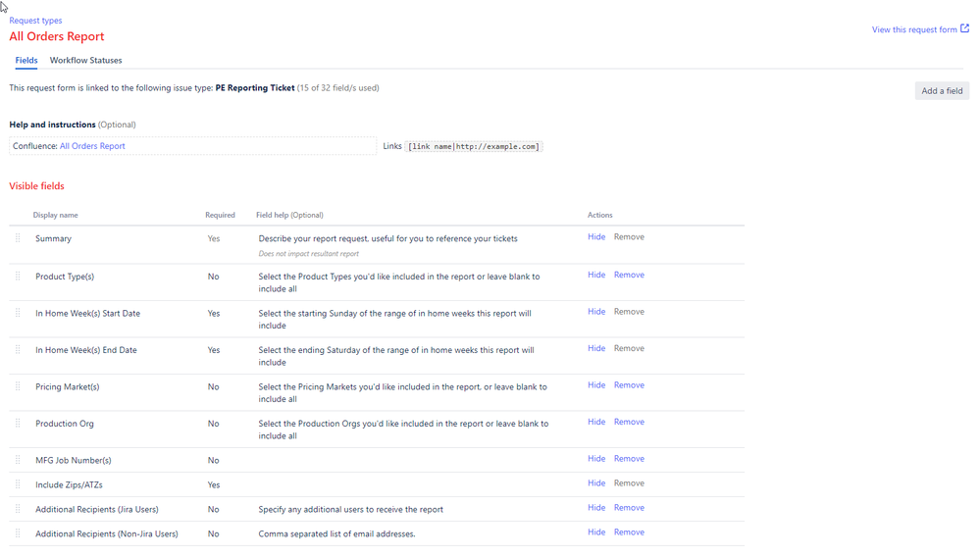Remove the Product Type(s) field

coord(629,275)
